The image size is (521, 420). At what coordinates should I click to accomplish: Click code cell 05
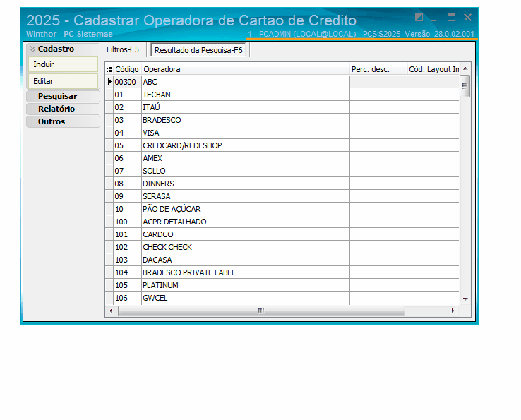[x=127, y=145]
